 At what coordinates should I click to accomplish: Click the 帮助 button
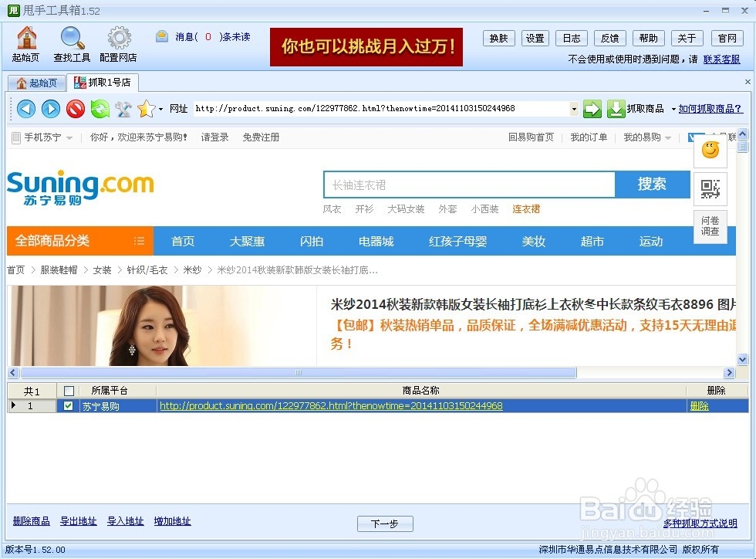pyautogui.click(x=649, y=38)
